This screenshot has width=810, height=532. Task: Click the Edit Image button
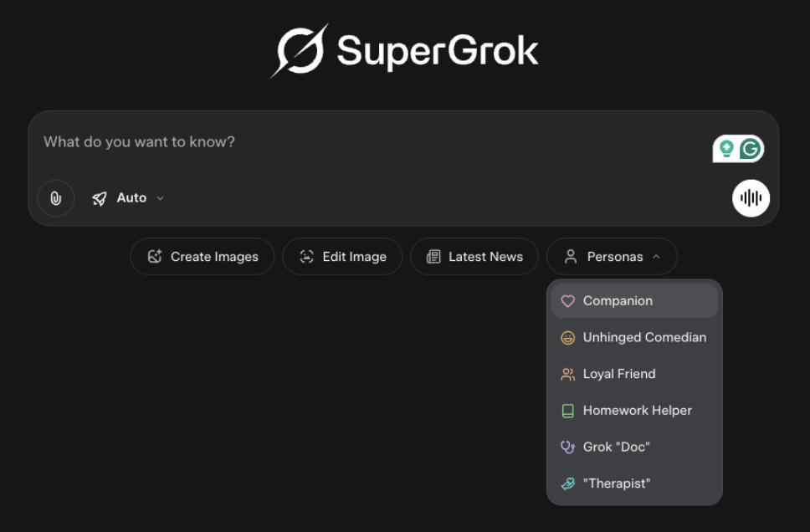[342, 257]
